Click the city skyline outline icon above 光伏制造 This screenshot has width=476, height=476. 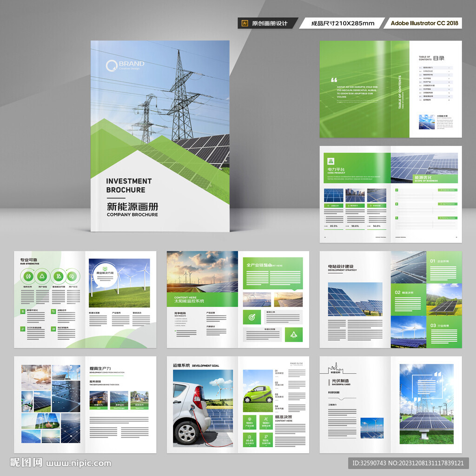(337, 368)
